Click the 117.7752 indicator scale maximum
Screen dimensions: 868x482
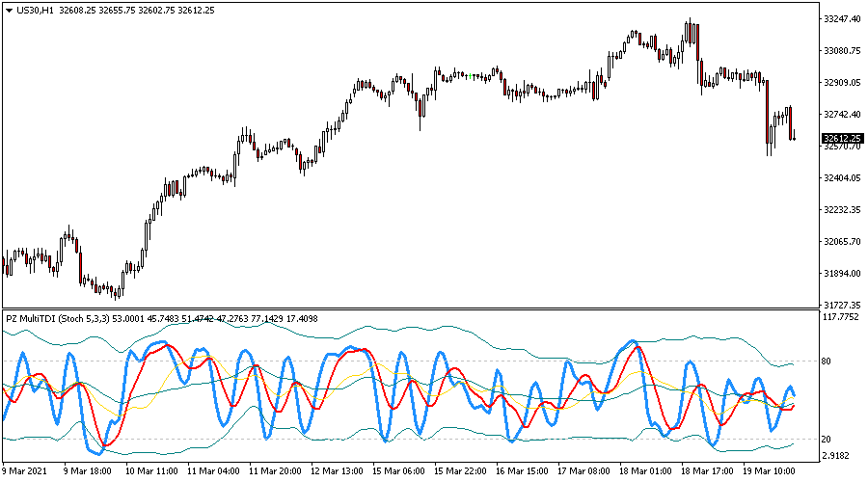[x=842, y=316]
